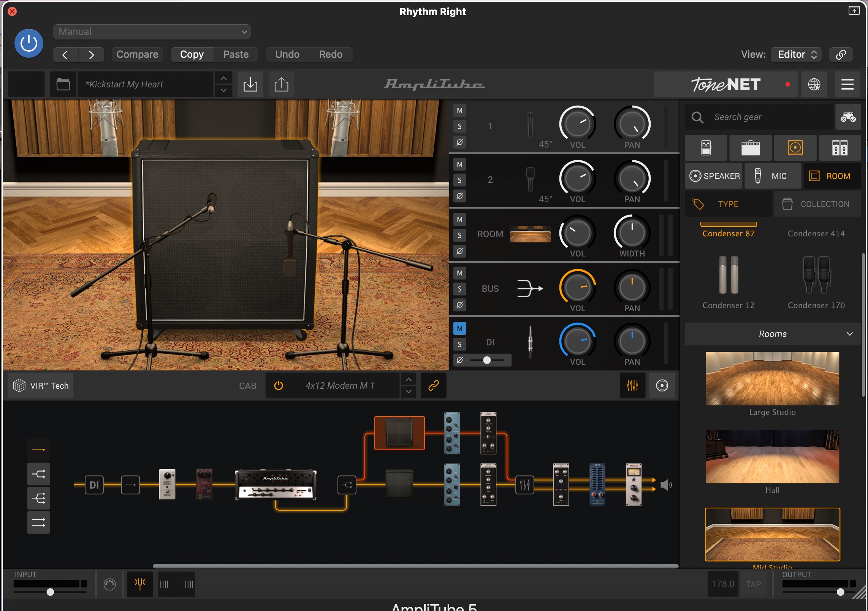Unmute the DI channel

[459, 328]
